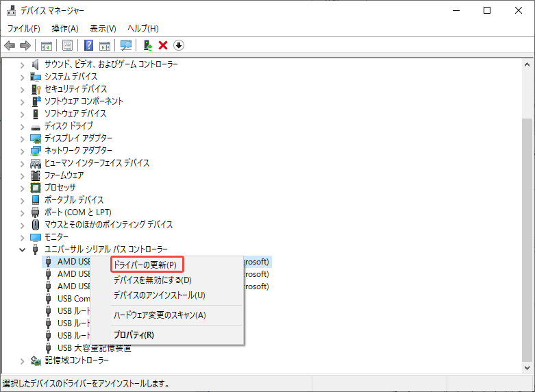Image resolution: width=535 pixels, height=392 pixels.
Task: Select the ソフトウェア デバイス tree label
Action: click(x=75, y=113)
